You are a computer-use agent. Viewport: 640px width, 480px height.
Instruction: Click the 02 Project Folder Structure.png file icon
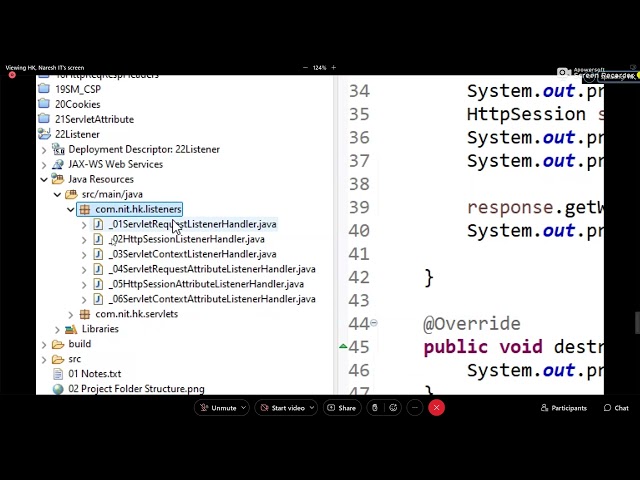click(58, 389)
